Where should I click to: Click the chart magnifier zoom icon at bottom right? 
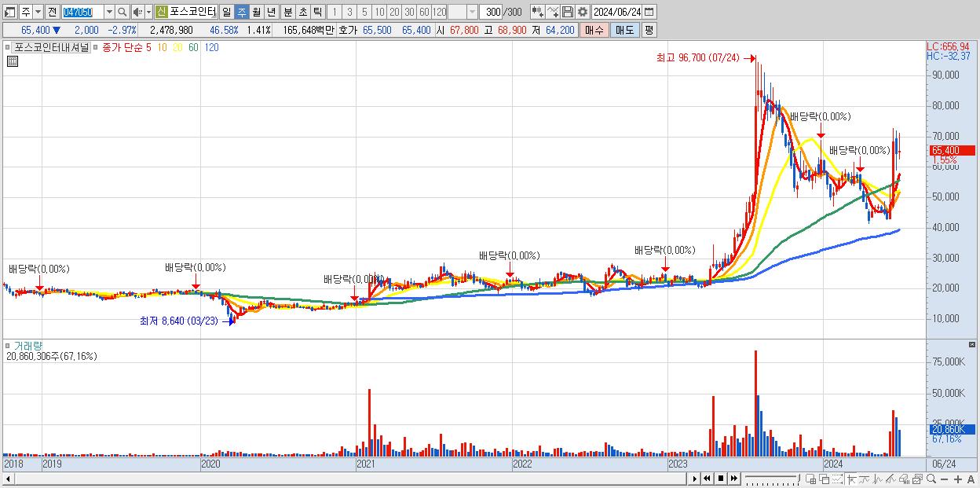pyautogui.click(x=931, y=479)
